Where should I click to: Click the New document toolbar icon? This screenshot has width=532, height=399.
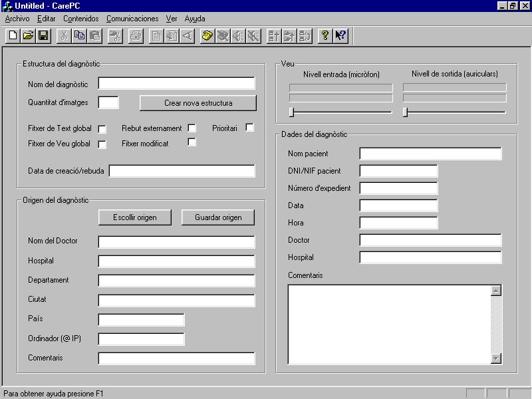click(x=13, y=36)
